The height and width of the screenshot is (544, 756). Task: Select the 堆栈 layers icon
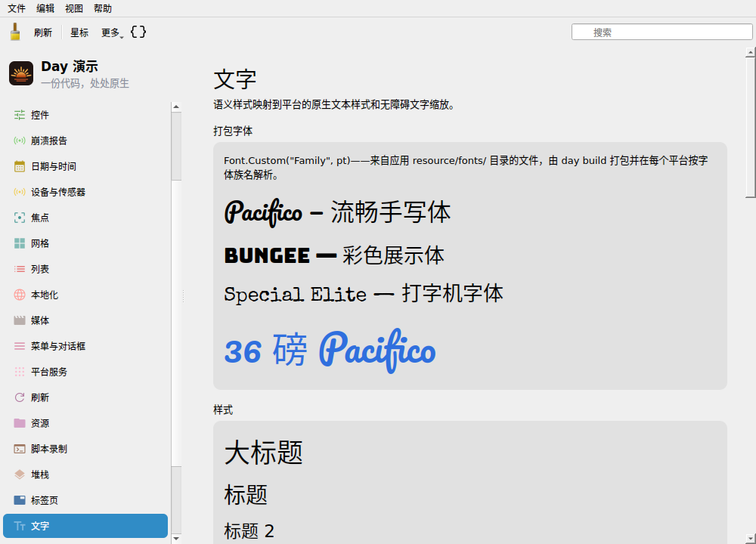20,474
